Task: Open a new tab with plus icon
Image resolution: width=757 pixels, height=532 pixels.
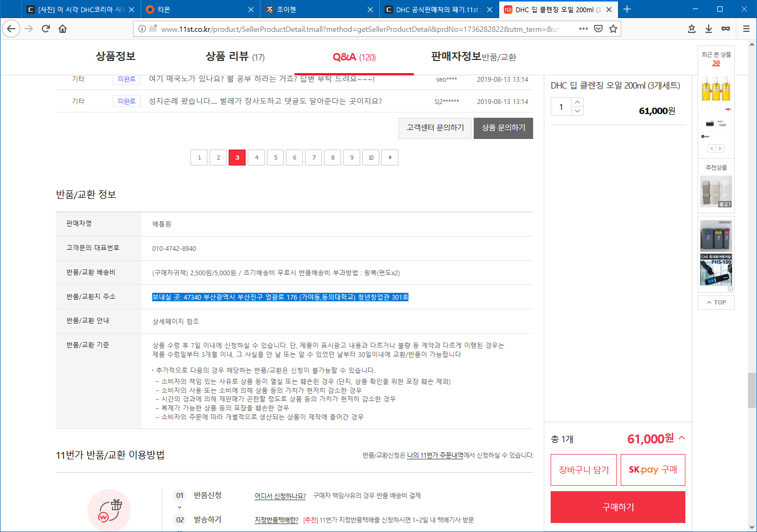Action: pyautogui.click(x=627, y=9)
